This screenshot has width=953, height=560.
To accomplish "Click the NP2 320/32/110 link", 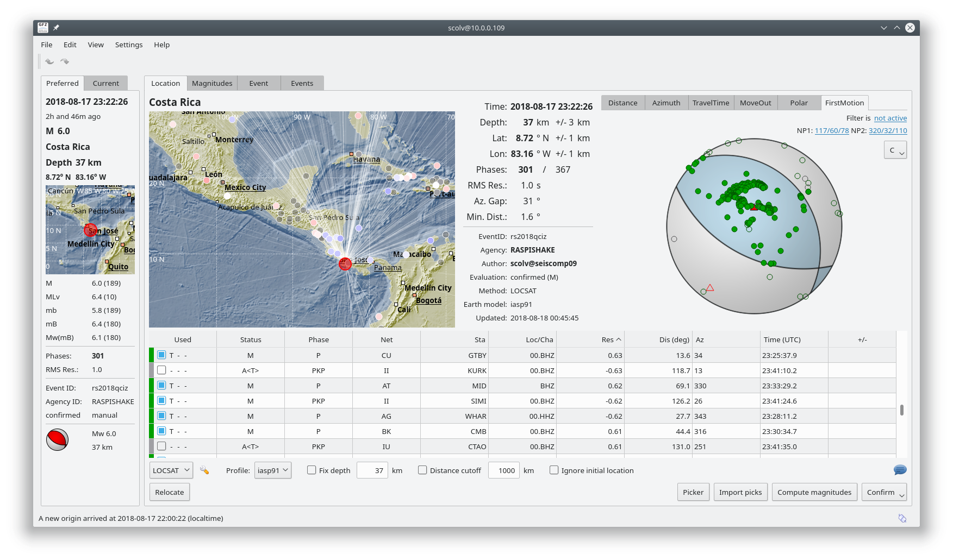I will pyautogui.click(x=888, y=130).
